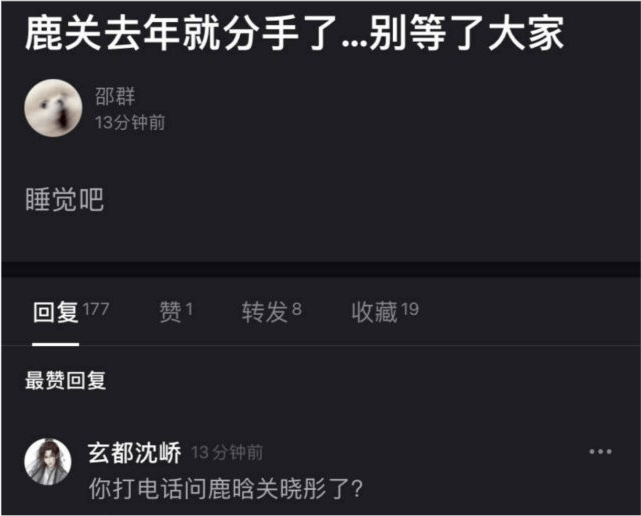Image resolution: width=641 pixels, height=516 pixels.
Task: Tap the comment text 你打电话问鹿晗关晓彤了
Action: pos(226,489)
